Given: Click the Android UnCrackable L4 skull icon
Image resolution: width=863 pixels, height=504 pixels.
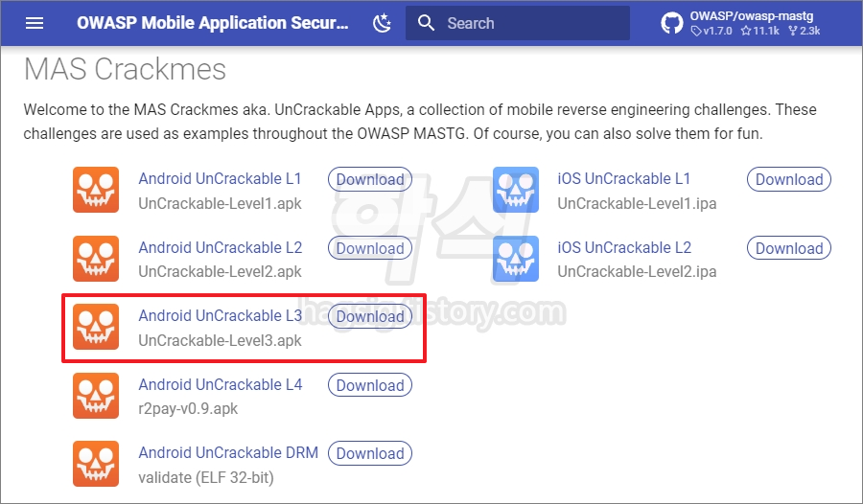Looking at the screenshot, I should (x=96, y=396).
